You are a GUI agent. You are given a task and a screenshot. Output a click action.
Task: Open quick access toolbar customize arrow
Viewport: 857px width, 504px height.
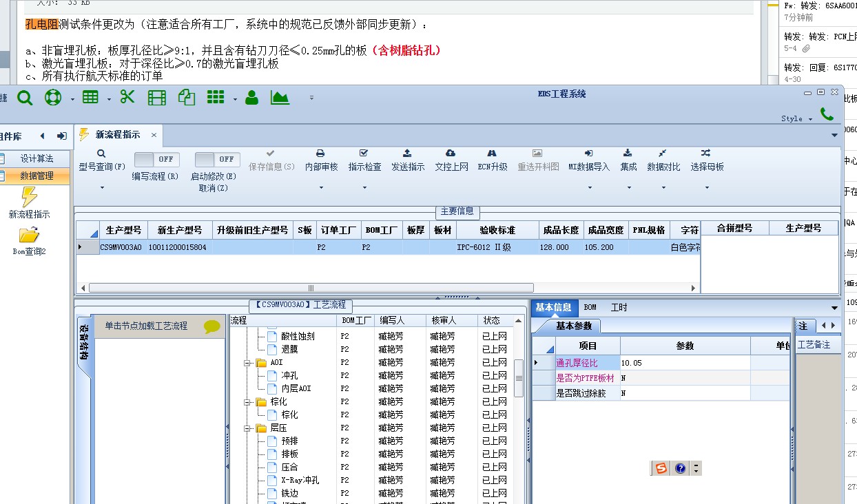(312, 98)
